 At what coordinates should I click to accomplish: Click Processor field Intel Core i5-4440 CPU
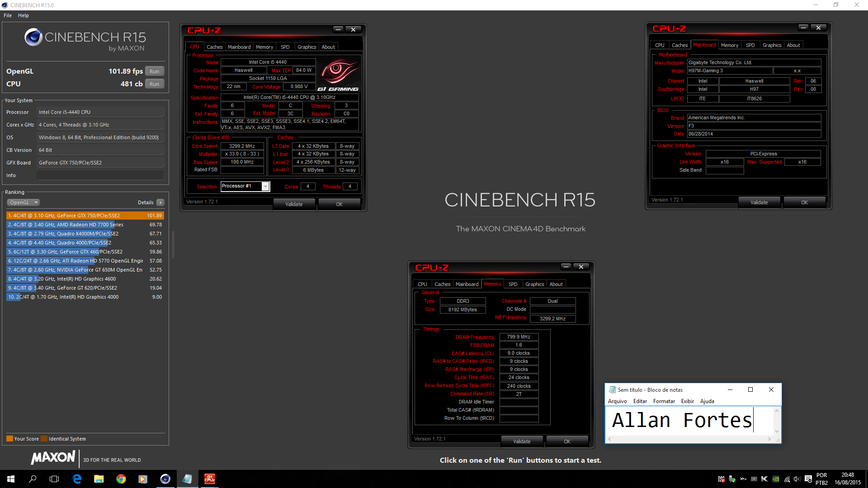point(100,112)
